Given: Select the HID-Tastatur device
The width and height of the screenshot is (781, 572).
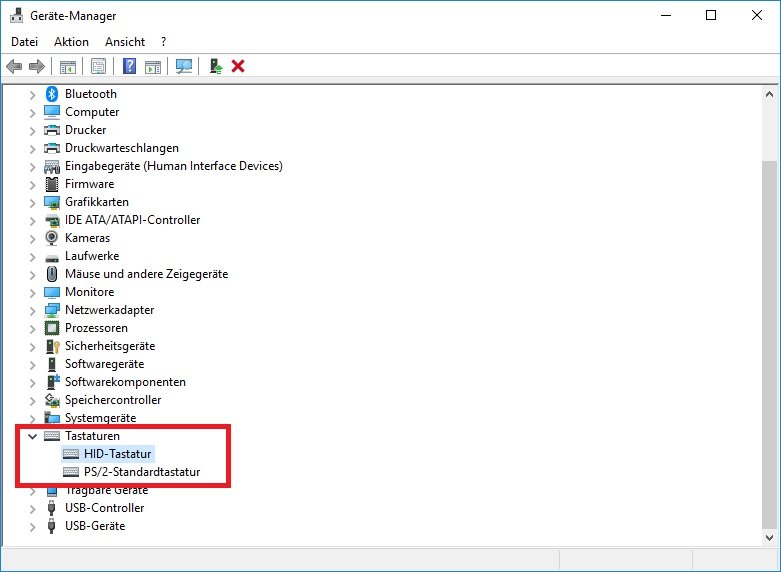Looking at the screenshot, I should point(118,454).
